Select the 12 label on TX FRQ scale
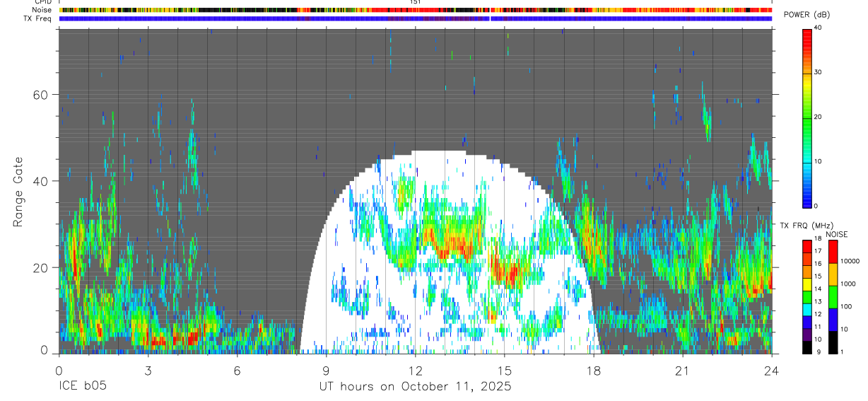This screenshot has height=401, width=868. pyautogui.click(x=818, y=314)
